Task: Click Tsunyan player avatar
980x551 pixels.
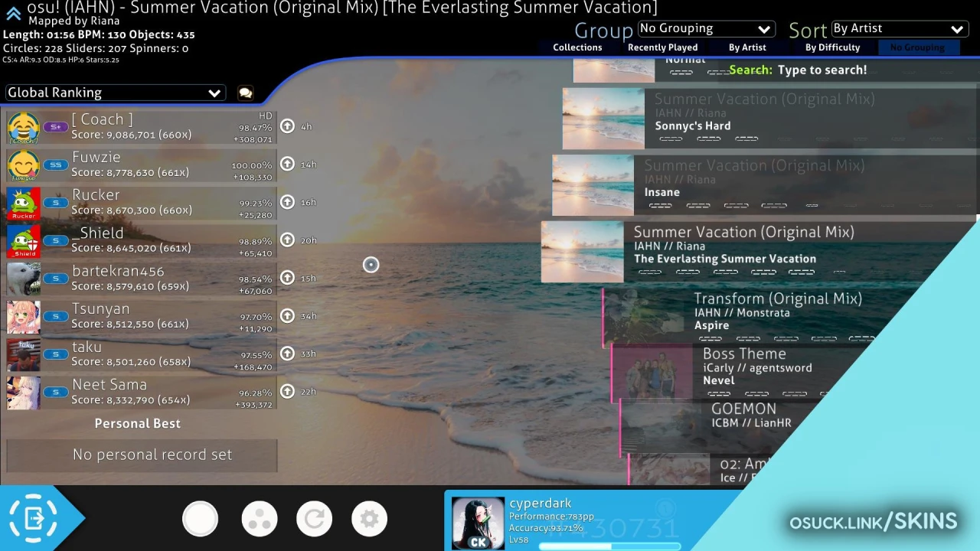Action: (x=24, y=316)
